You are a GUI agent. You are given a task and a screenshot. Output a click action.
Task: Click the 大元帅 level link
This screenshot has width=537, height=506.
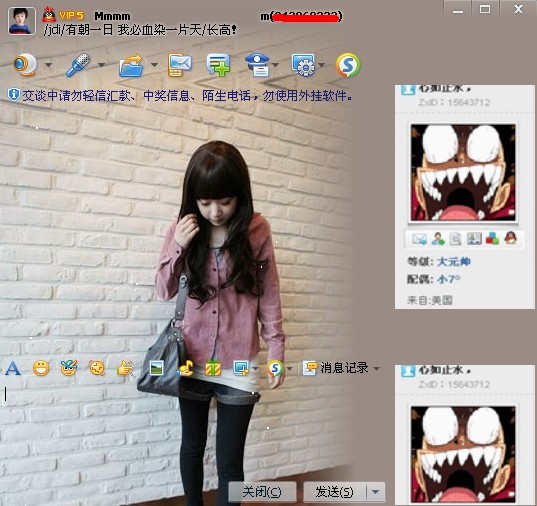coord(454,262)
